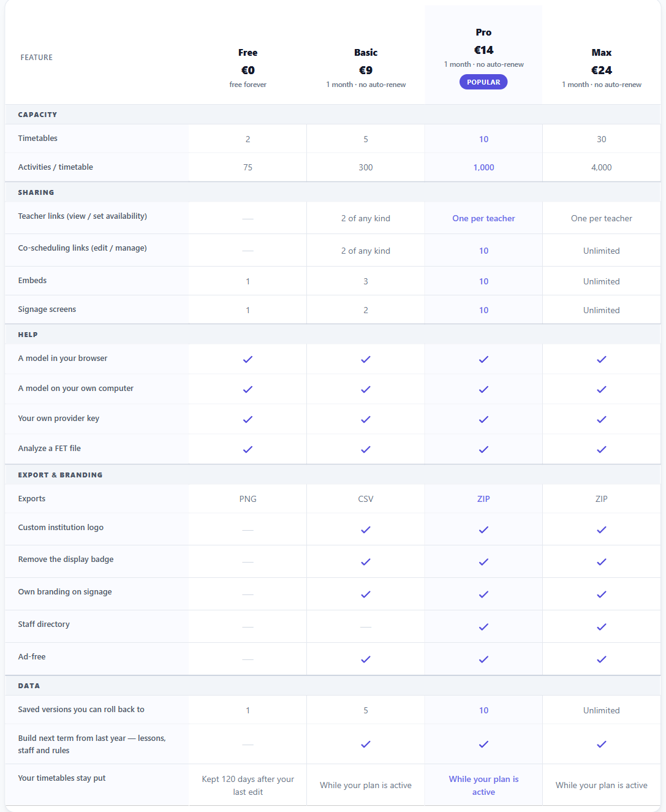Click Max plan checkmark for Analyze a FET file
The height and width of the screenshot is (812, 666).
(x=602, y=449)
